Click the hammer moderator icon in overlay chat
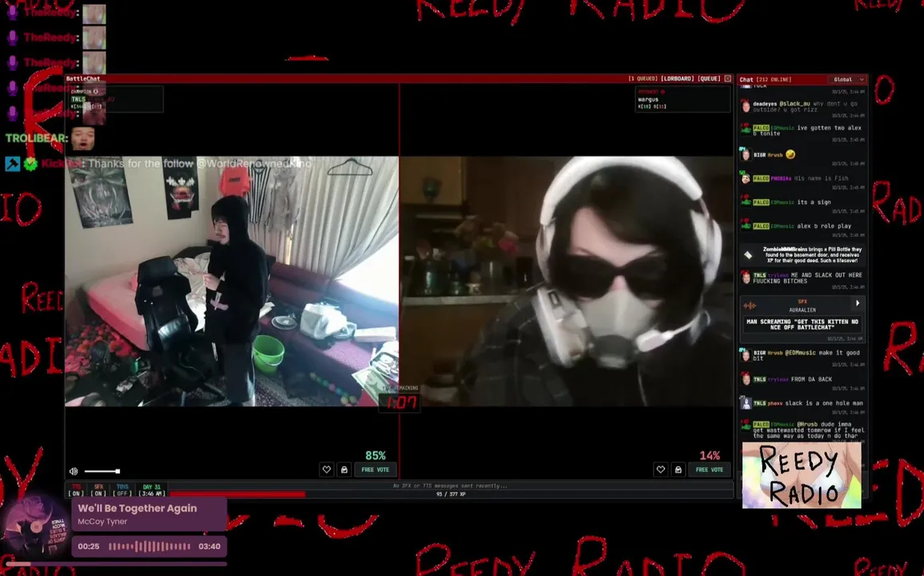The image size is (924, 576). (x=12, y=164)
